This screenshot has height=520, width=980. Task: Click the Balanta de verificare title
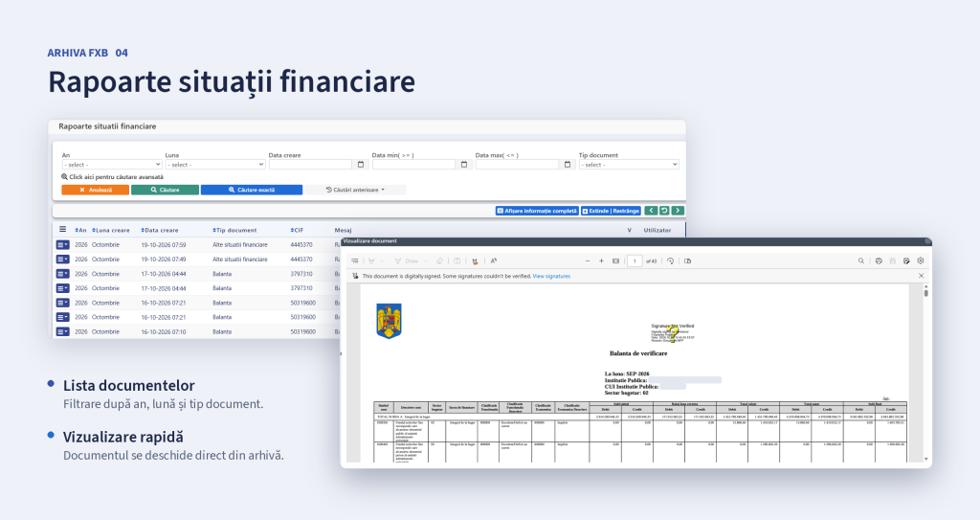(x=638, y=353)
